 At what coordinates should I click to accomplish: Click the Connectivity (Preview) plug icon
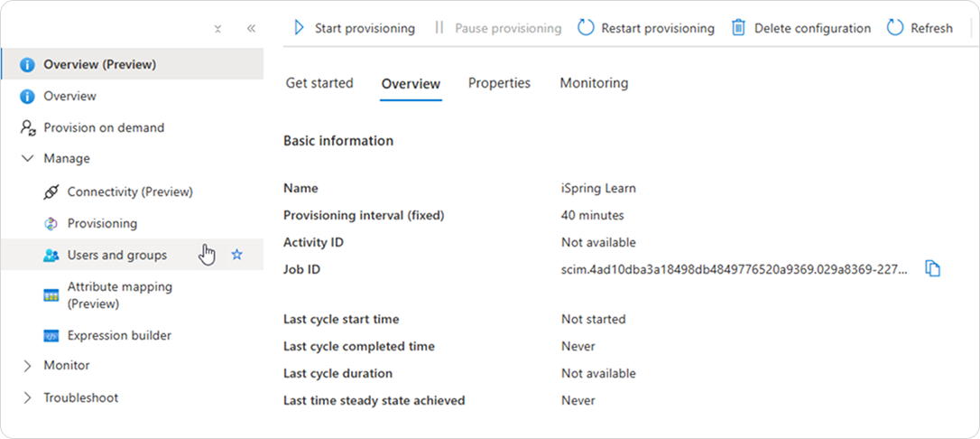point(51,192)
